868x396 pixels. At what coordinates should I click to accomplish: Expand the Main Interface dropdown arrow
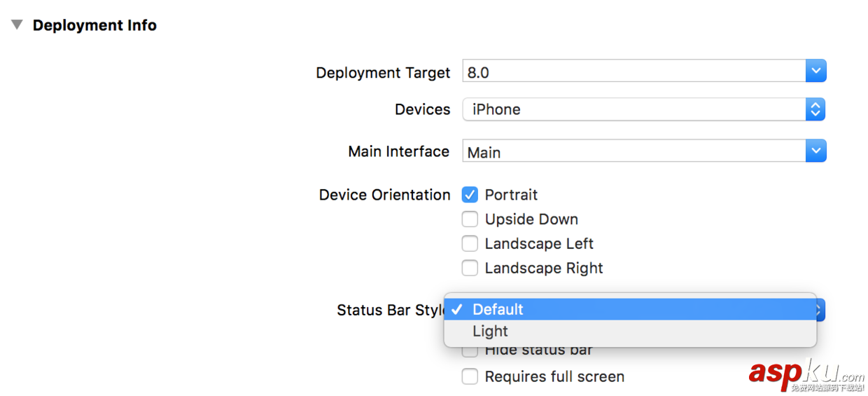815,151
